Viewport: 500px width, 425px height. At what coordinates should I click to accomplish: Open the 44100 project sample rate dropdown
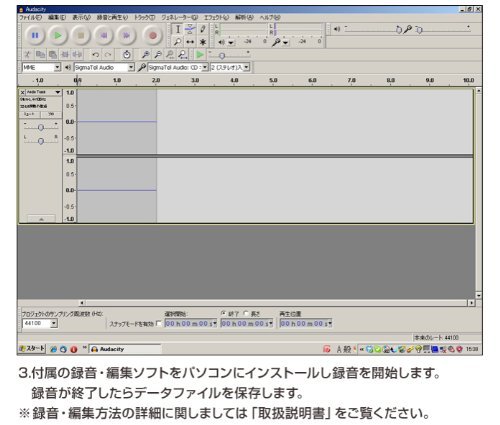[54, 323]
